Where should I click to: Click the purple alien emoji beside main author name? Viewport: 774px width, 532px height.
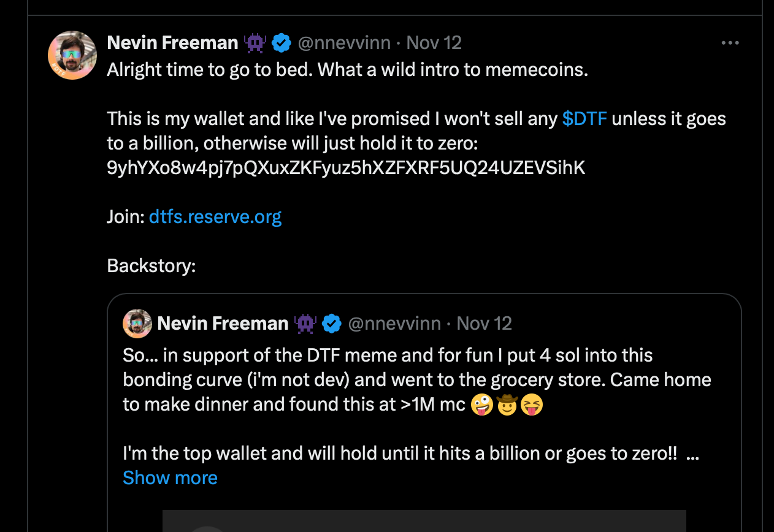(x=255, y=43)
